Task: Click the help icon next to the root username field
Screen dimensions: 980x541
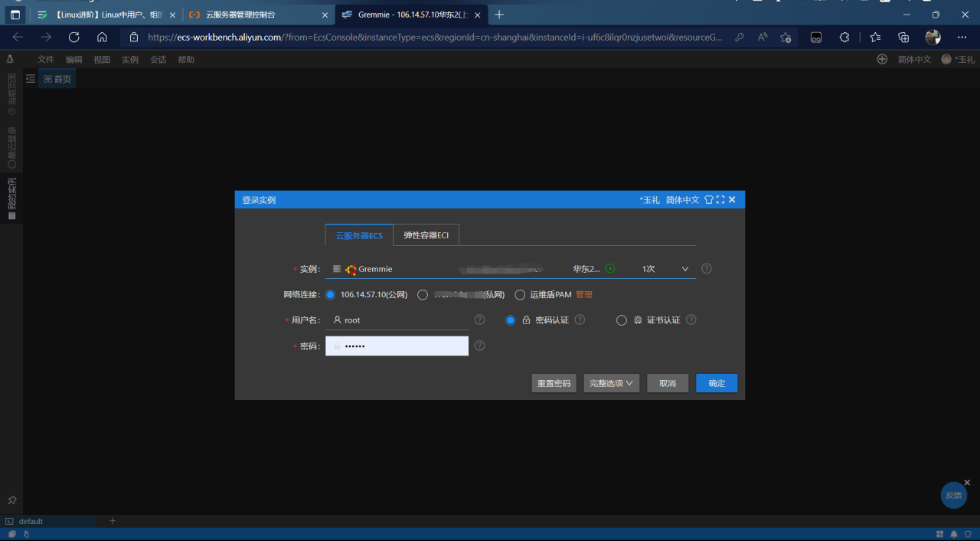Action: [x=479, y=320]
